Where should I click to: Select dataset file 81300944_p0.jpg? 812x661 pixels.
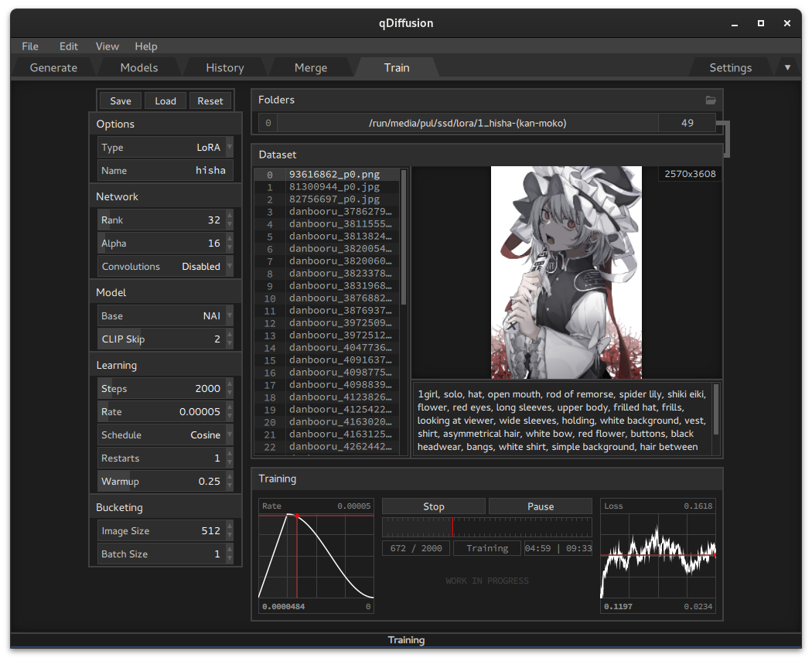pos(327,187)
